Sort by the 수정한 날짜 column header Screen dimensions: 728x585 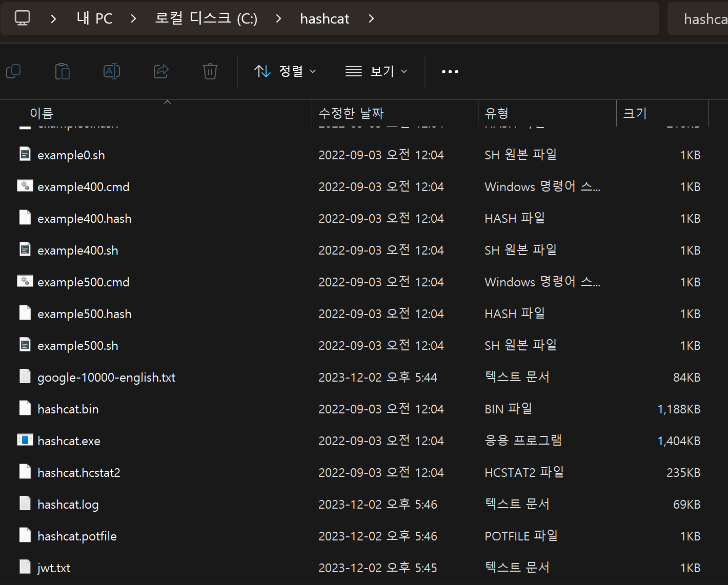395,113
